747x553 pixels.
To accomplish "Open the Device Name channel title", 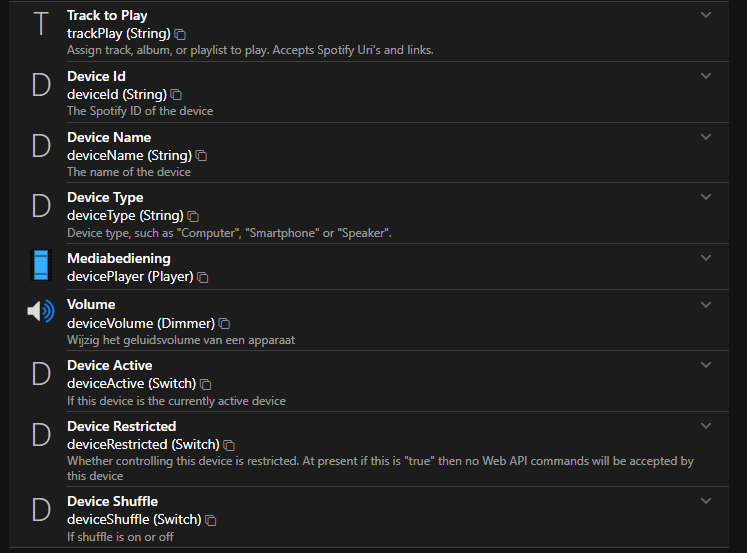I will [x=109, y=137].
